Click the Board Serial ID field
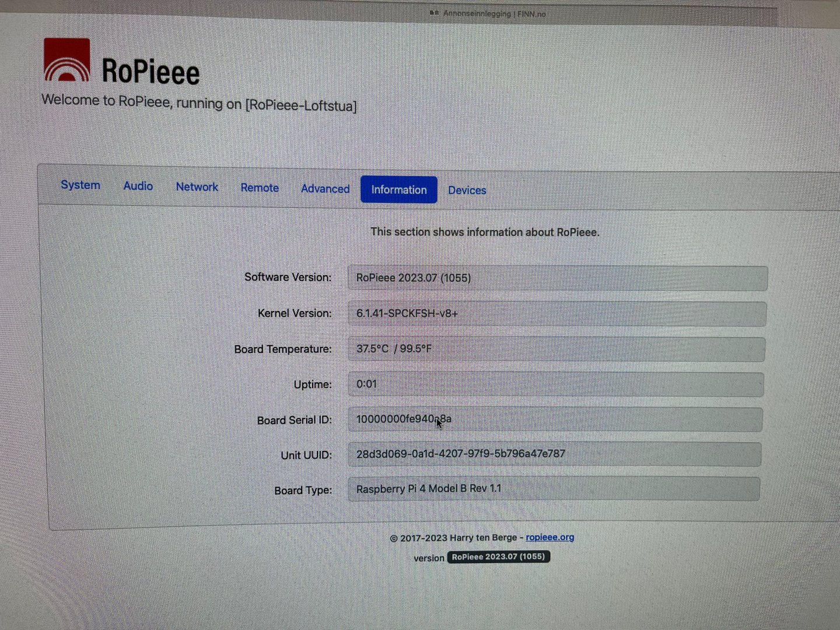Viewport: 840px width, 630px height. 555,419
